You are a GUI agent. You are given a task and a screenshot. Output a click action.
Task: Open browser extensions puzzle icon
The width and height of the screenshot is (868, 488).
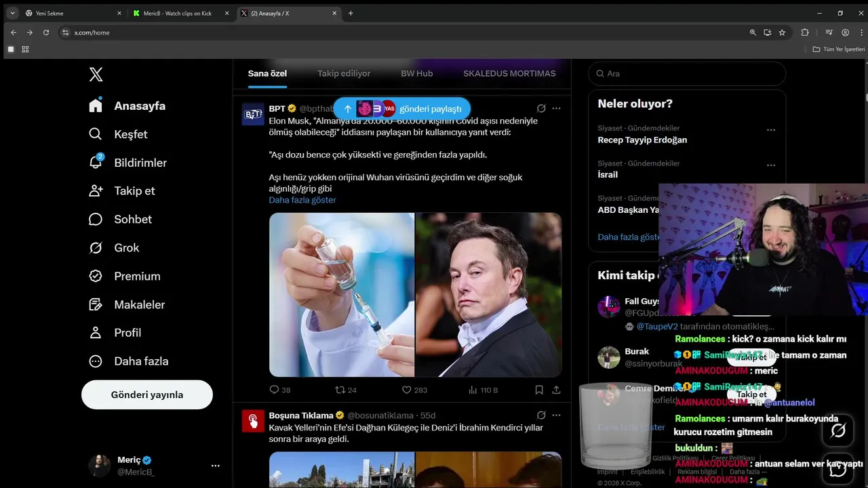click(x=805, y=33)
